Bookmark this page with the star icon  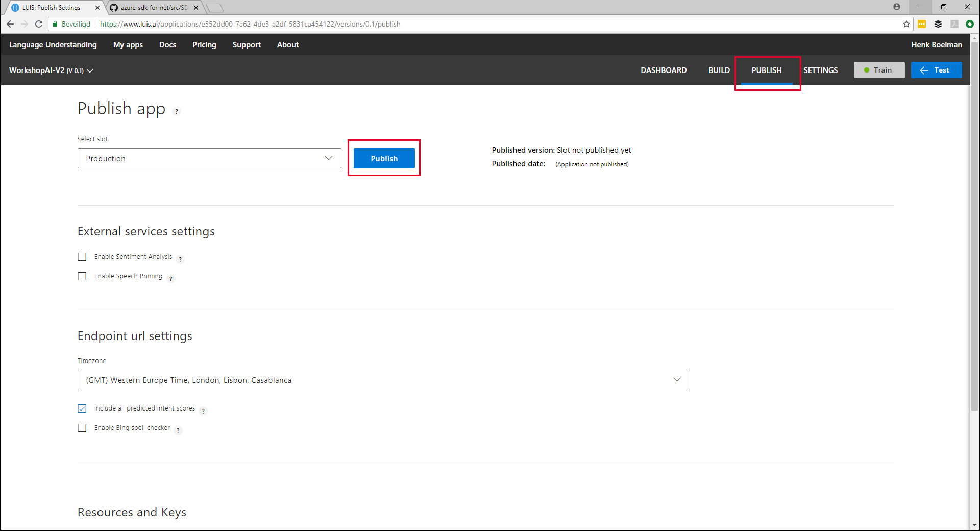906,24
